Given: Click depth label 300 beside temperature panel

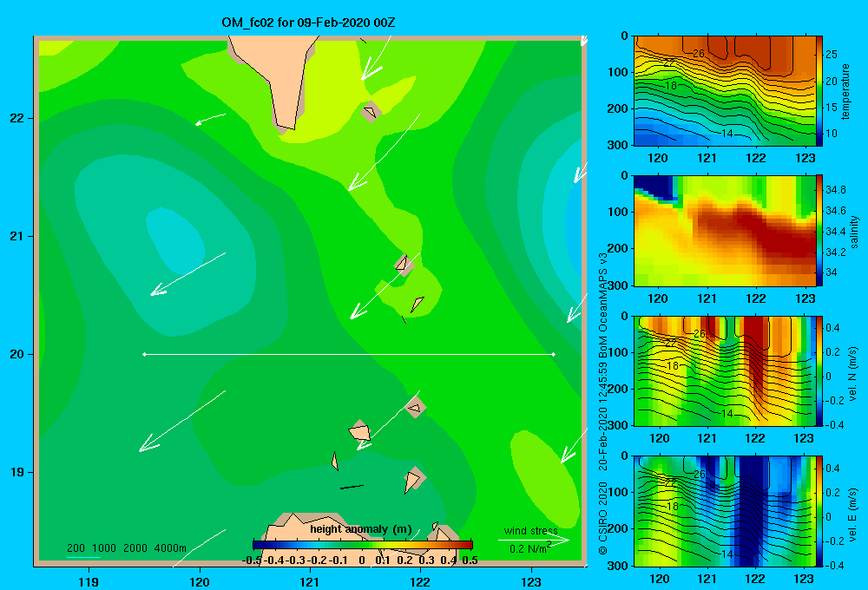Looking at the screenshot, I should [618, 145].
